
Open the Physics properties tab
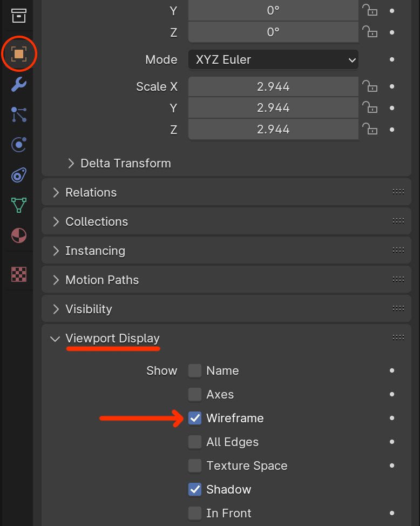[19, 145]
